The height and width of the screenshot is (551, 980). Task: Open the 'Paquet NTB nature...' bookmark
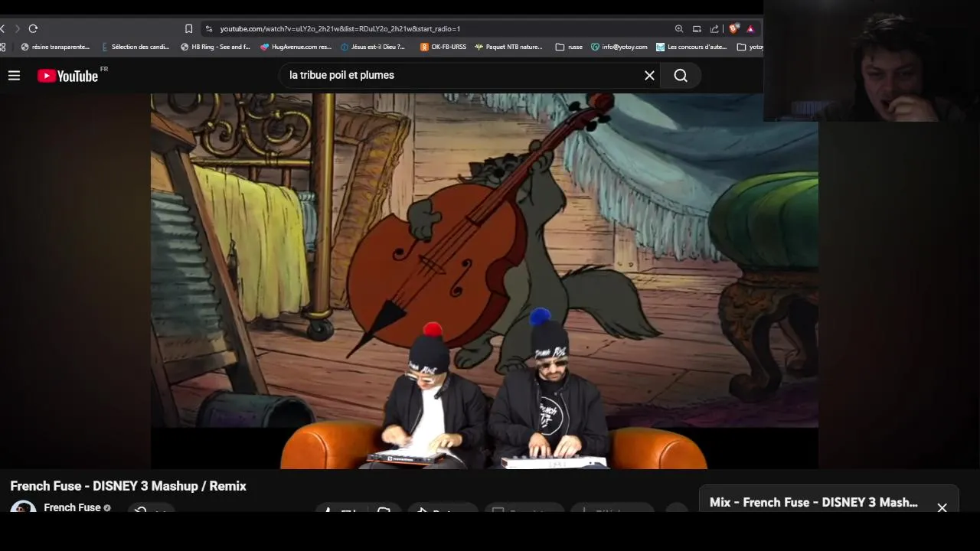(x=509, y=47)
